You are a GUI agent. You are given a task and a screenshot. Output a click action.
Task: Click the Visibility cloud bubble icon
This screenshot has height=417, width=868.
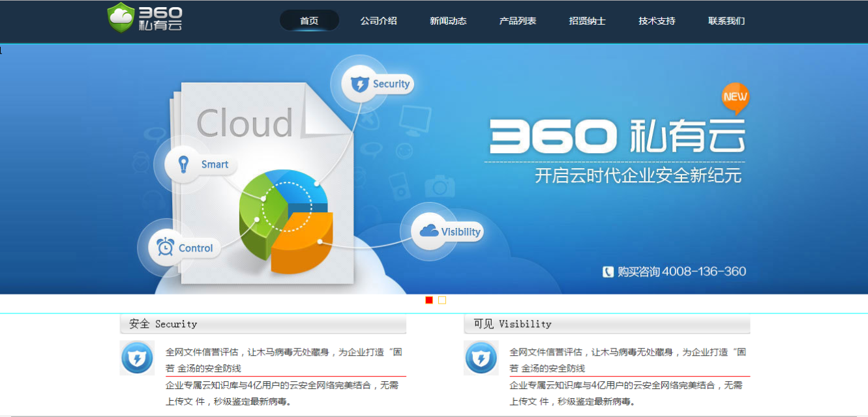[x=429, y=231]
